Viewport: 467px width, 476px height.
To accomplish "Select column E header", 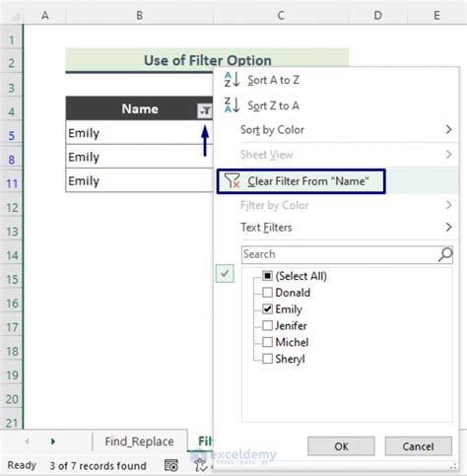I will 436,15.
